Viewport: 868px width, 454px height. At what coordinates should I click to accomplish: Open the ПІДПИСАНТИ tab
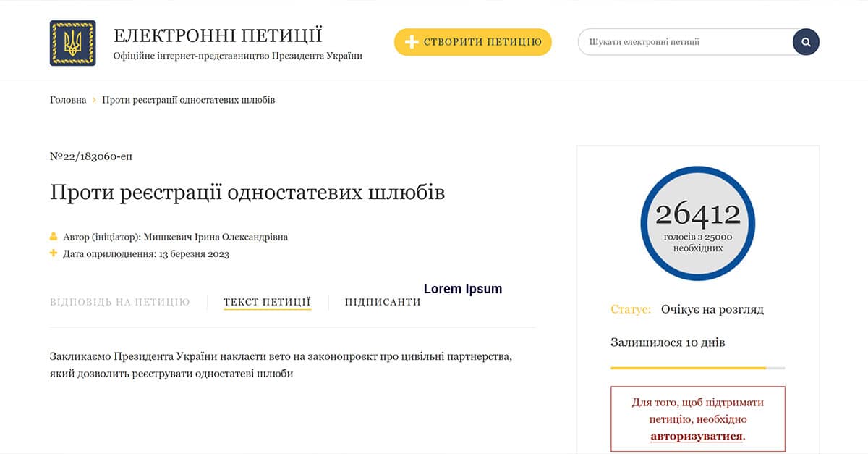[x=382, y=302]
